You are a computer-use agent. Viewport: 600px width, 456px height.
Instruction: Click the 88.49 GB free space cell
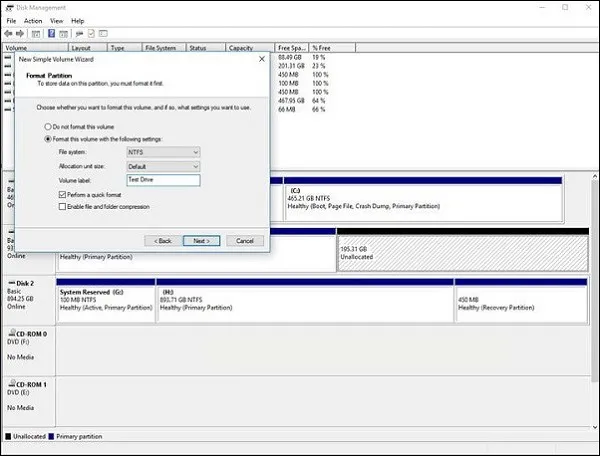[x=290, y=57]
